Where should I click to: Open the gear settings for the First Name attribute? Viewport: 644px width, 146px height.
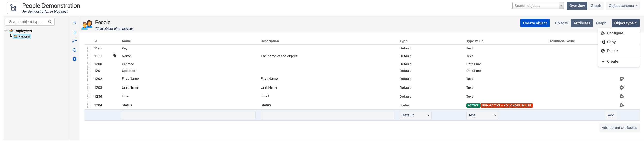(x=622, y=79)
